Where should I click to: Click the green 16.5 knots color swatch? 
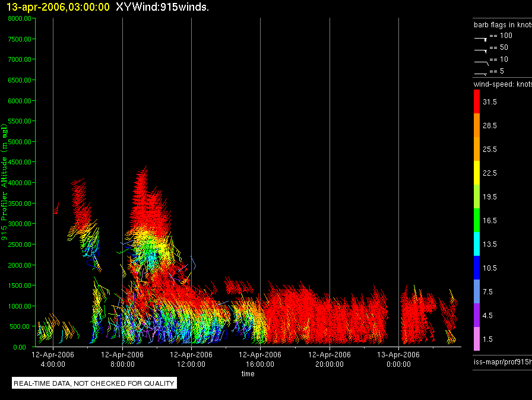pyautogui.click(x=477, y=220)
